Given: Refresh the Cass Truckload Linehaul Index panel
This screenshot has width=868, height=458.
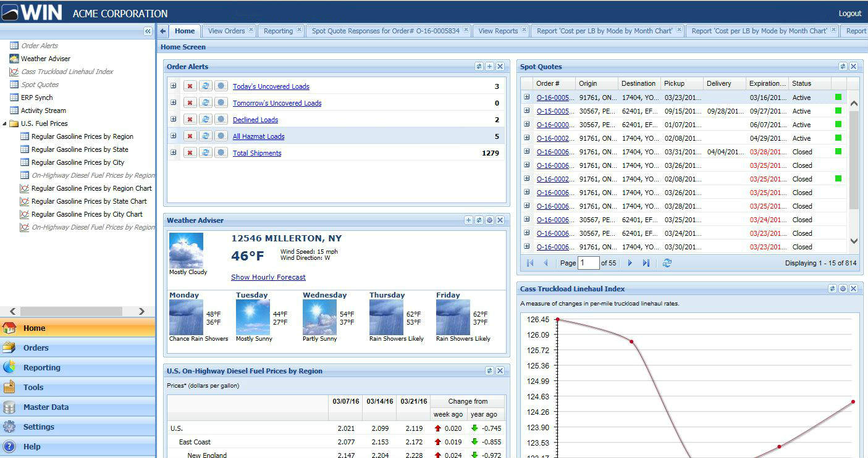Looking at the screenshot, I should coord(832,289).
